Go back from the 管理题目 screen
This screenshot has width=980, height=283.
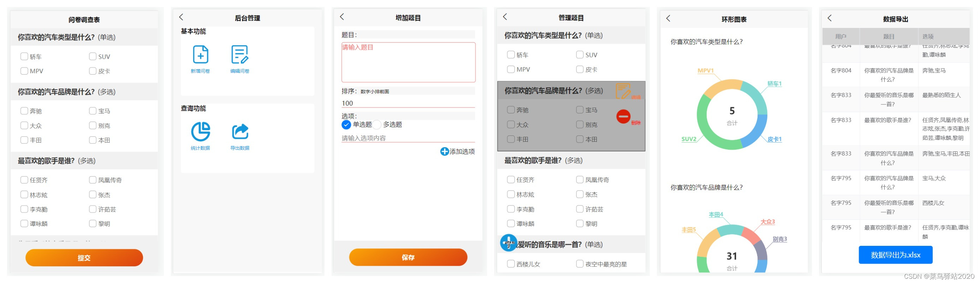505,17
